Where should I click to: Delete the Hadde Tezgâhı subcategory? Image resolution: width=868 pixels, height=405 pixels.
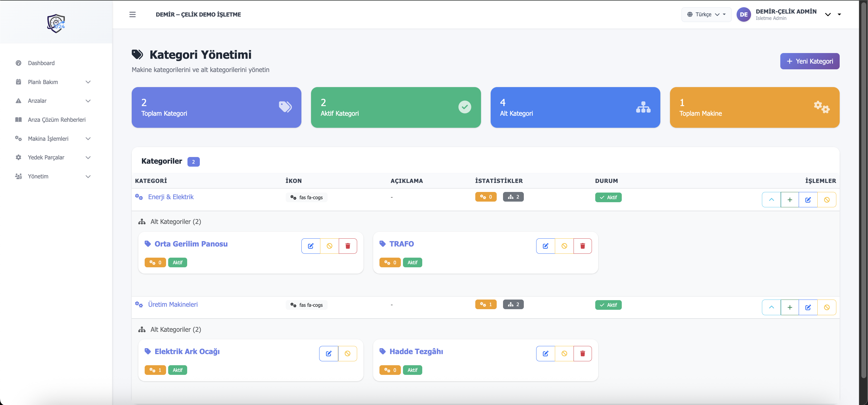click(x=582, y=353)
